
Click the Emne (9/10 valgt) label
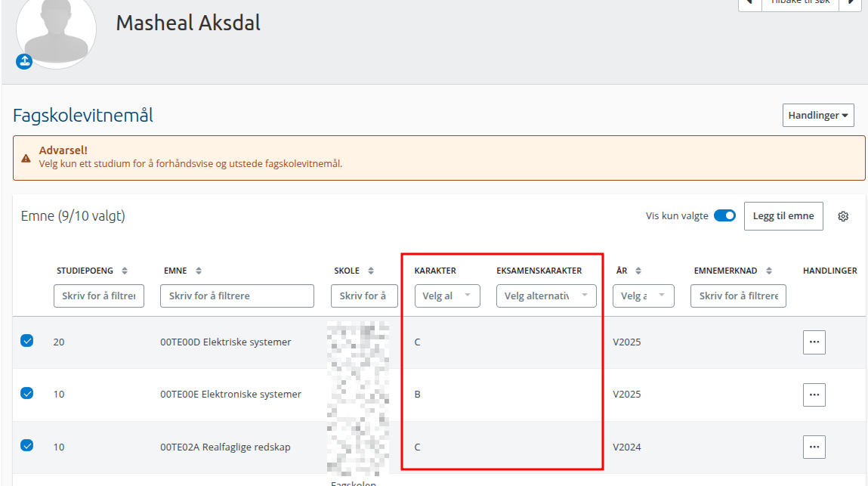(73, 216)
